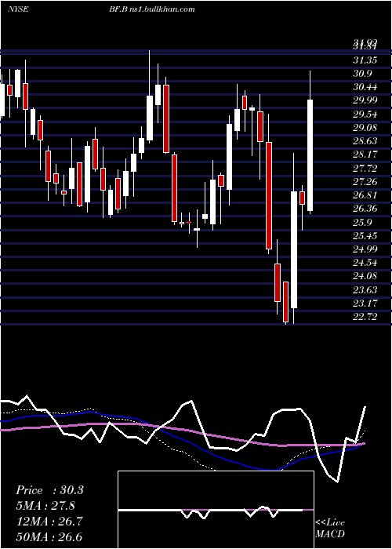Select the 26.36 price axis label
Image resolution: width=392 pixels, height=549 pixels.
365,209
